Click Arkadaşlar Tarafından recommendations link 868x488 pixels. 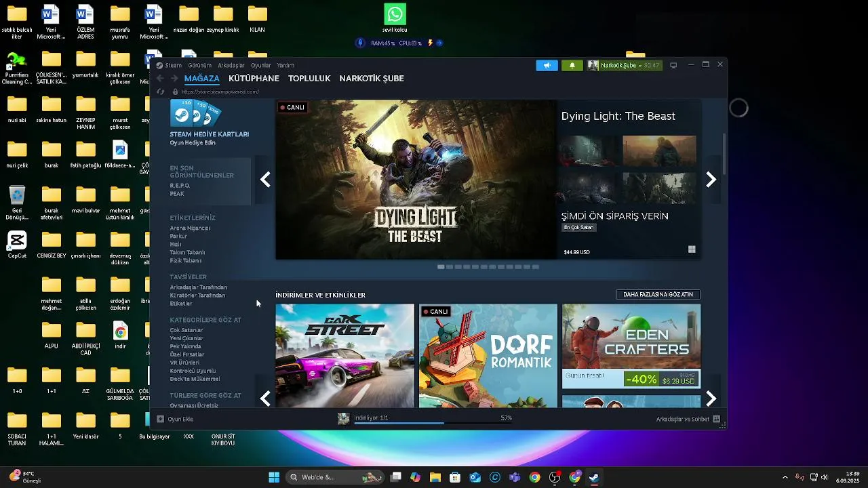coord(198,287)
